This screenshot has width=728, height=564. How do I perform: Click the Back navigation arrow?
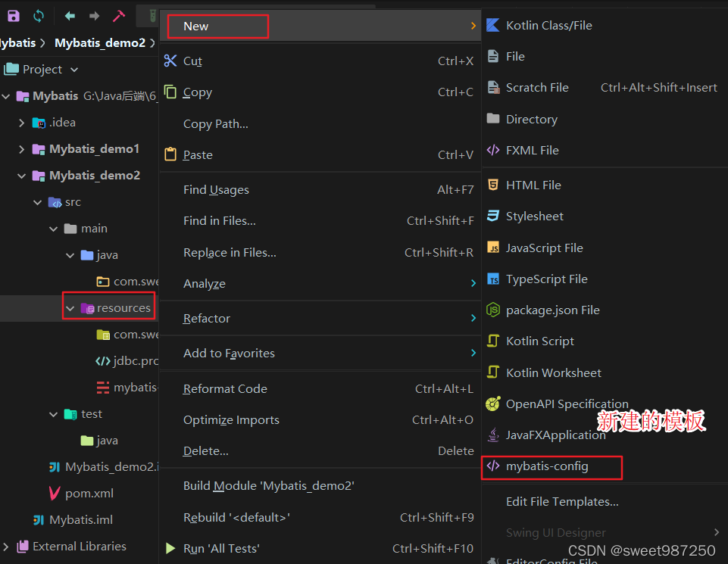point(70,16)
